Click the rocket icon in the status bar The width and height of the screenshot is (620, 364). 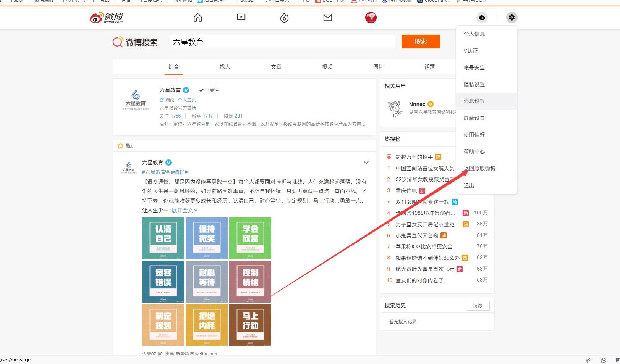point(589,360)
